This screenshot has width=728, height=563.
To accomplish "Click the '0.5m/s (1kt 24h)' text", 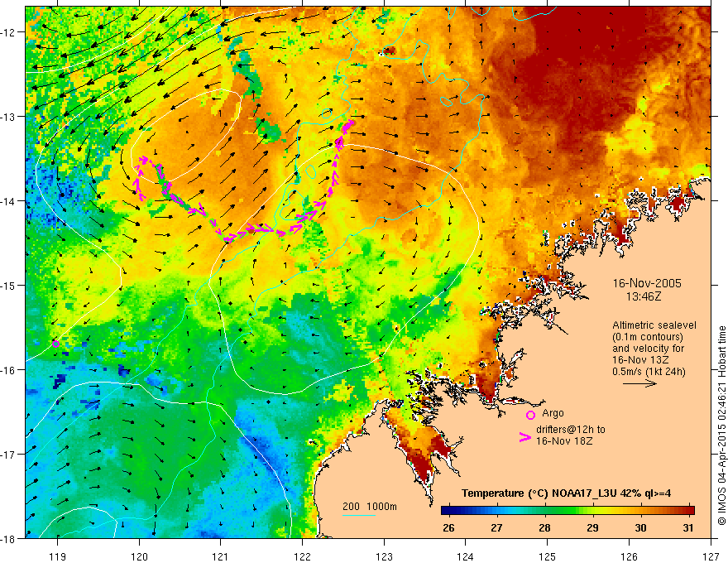I will pos(649,372).
